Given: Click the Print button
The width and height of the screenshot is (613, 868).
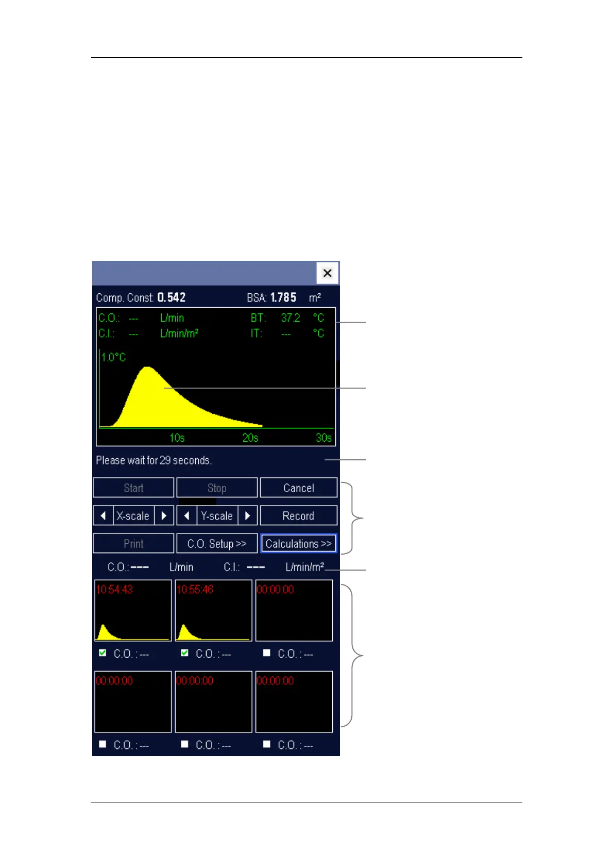Looking at the screenshot, I should [x=133, y=543].
